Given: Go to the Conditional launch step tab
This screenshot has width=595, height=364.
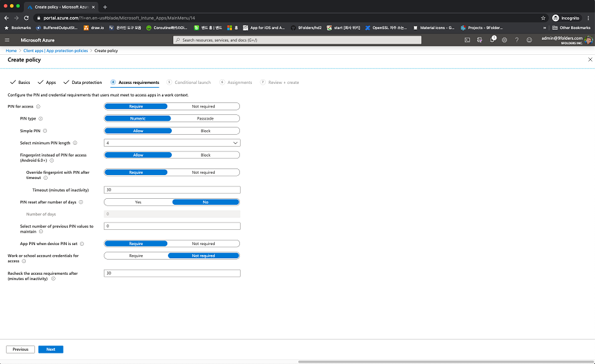Looking at the screenshot, I should point(189,83).
